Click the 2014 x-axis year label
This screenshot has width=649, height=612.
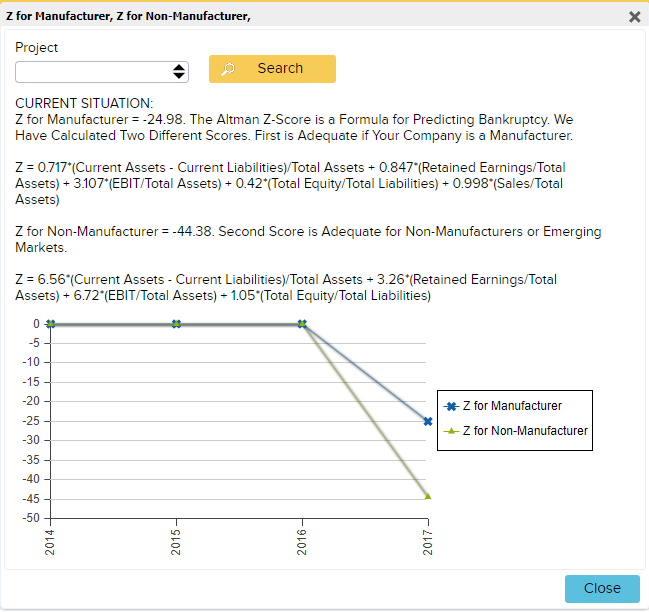(x=51, y=542)
